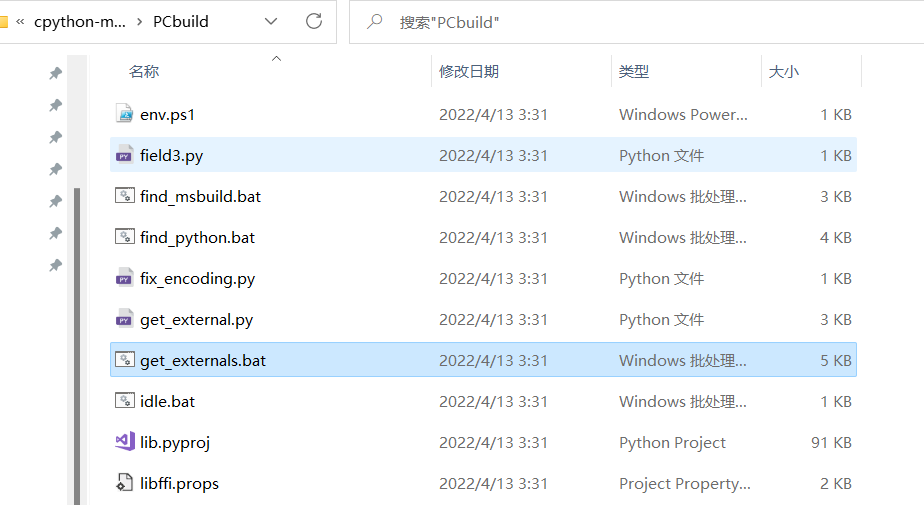
Task: Collapse header using the up chevron
Action: [277, 59]
